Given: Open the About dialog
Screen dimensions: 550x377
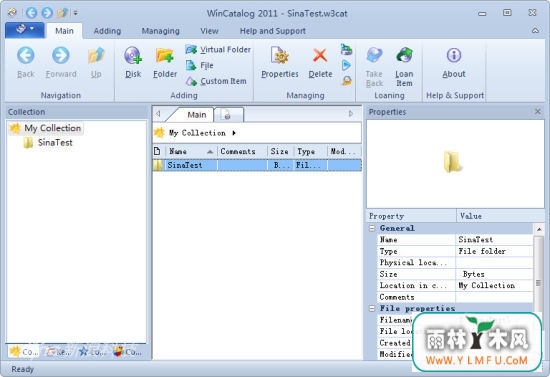Looking at the screenshot, I should (454, 63).
